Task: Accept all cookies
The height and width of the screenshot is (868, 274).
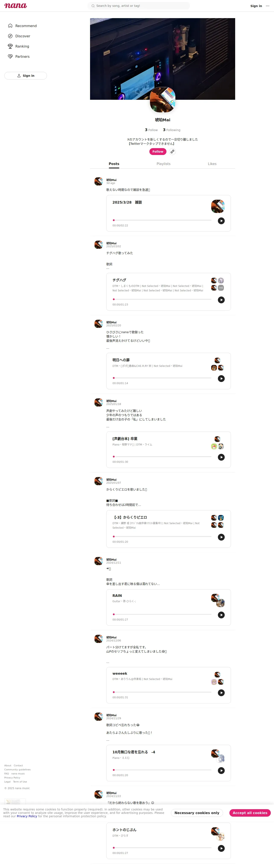Action: pyautogui.click(x=250, y=813)
